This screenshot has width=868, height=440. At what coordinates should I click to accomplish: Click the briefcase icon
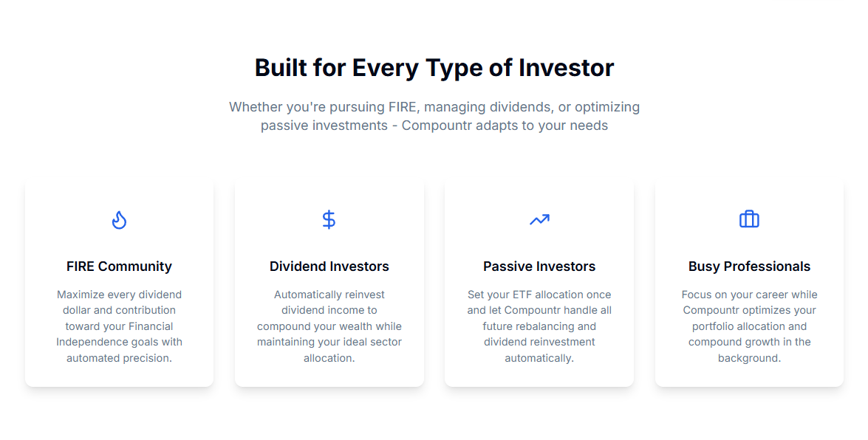coord(749,220)
